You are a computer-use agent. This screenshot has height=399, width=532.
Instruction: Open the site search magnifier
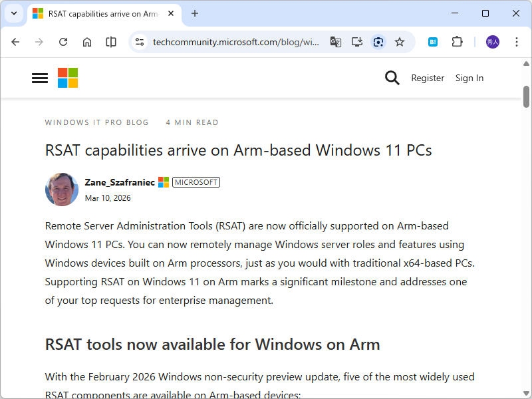tap(392, 78)
